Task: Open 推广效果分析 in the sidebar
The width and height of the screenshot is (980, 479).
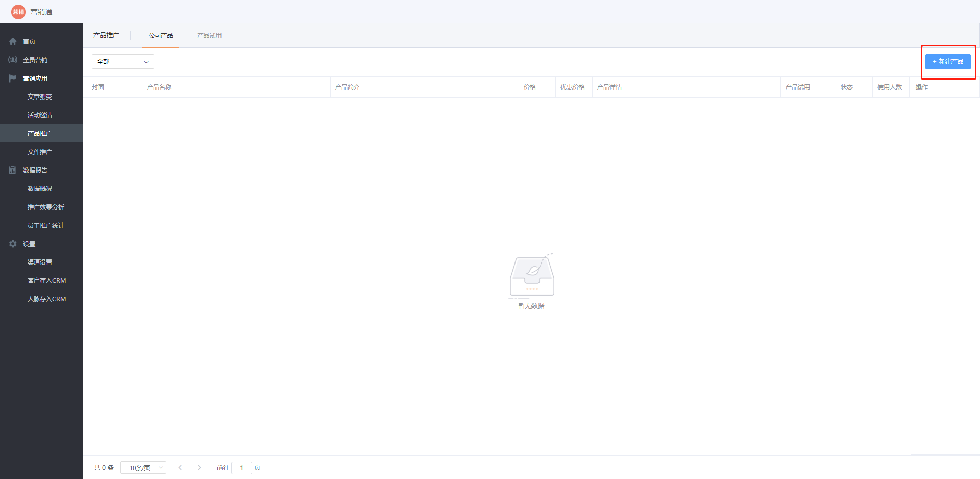Action: [x=46, y=207]
